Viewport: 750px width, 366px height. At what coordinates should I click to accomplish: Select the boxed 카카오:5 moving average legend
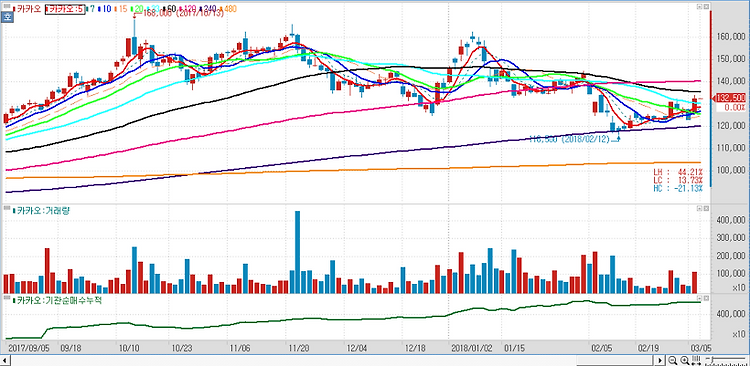point(65,9)
